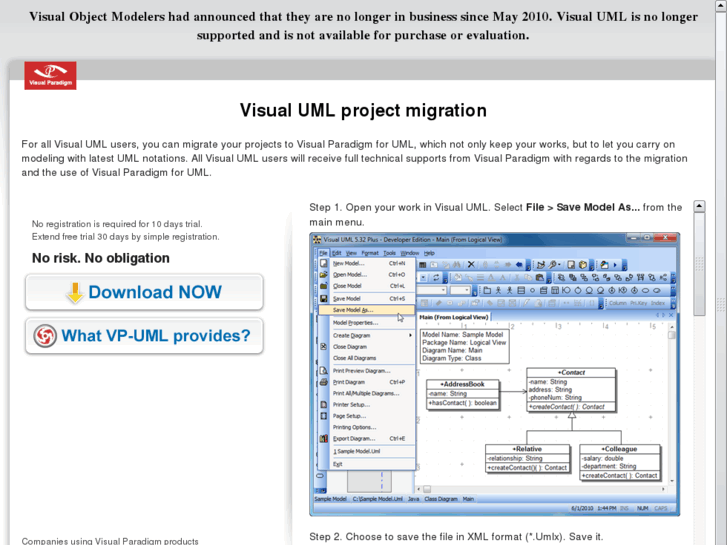Open recent file 1 Sample Model.Uml
Image resolution: width=727 pixels, height=545 pixels.
click(357, 451)
